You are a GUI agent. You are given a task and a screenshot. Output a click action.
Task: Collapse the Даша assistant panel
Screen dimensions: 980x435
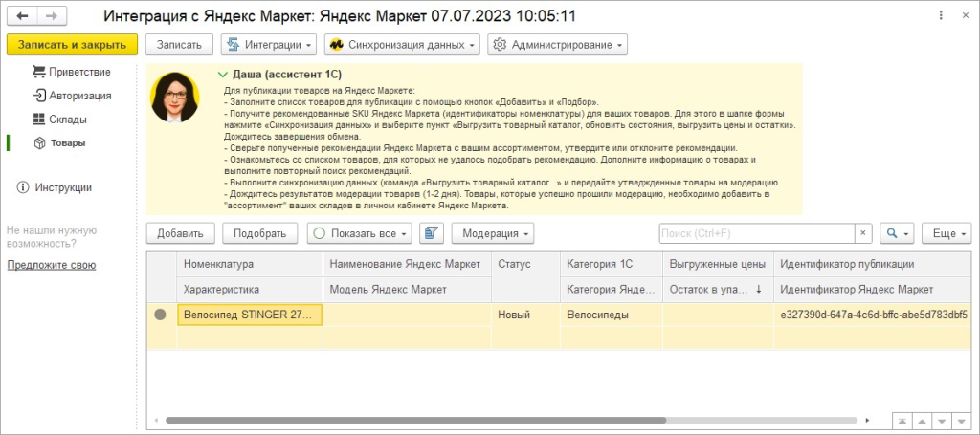(221, 74)
